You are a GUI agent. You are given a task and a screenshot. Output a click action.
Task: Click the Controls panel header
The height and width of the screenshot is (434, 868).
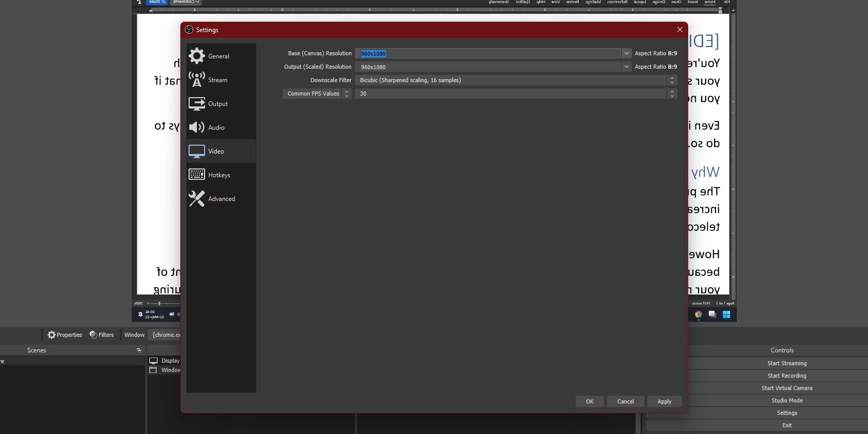point(782,350)
